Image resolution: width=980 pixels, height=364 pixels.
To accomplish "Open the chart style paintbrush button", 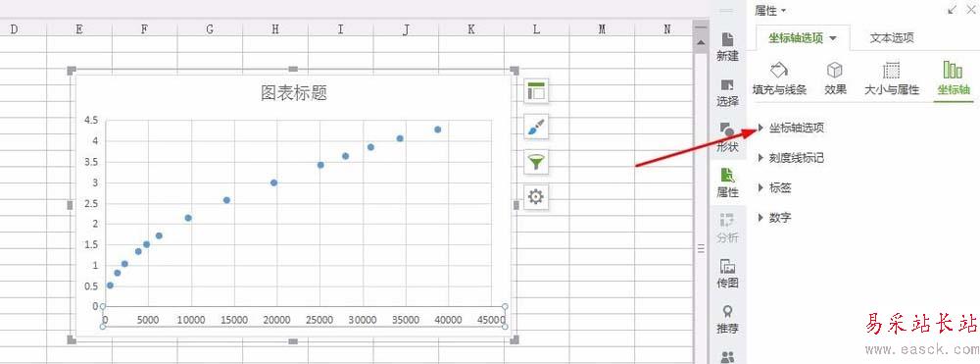I will pos(536,127).
